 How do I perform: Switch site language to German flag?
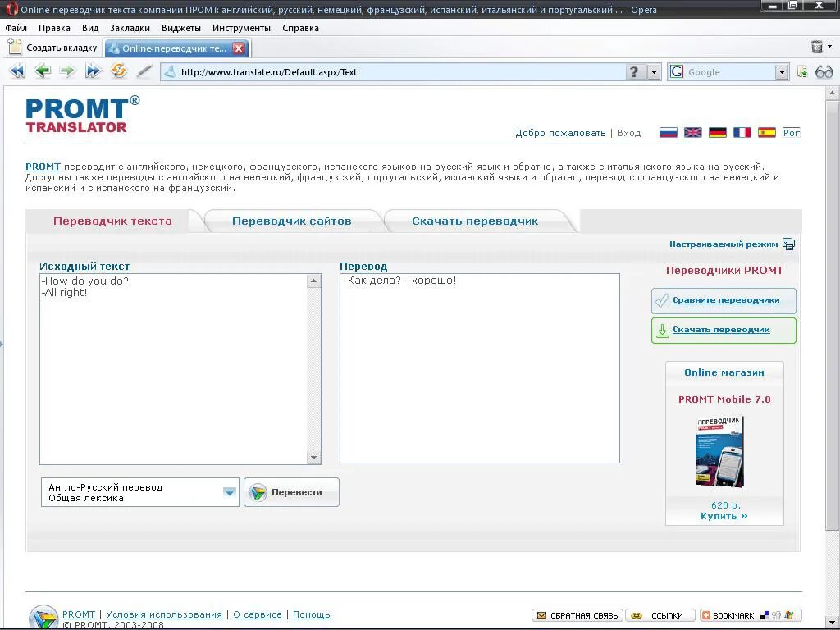pos(717,132)
